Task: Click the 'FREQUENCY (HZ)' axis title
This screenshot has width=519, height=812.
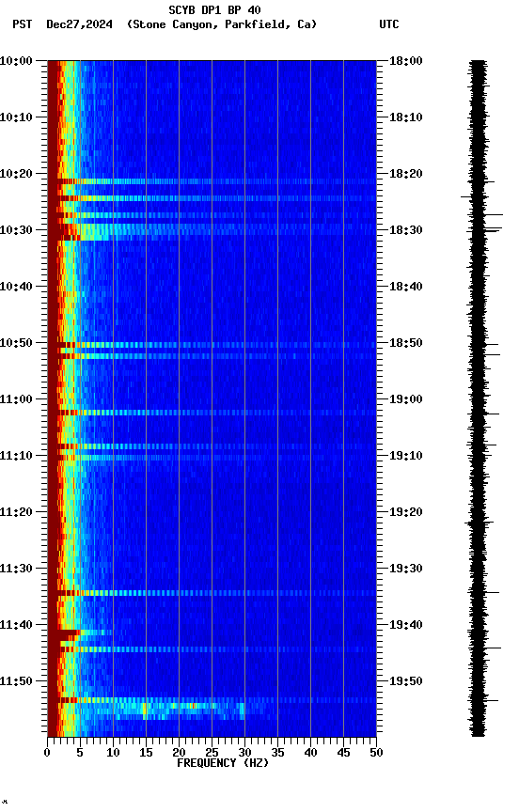Action: coord(223,763)
